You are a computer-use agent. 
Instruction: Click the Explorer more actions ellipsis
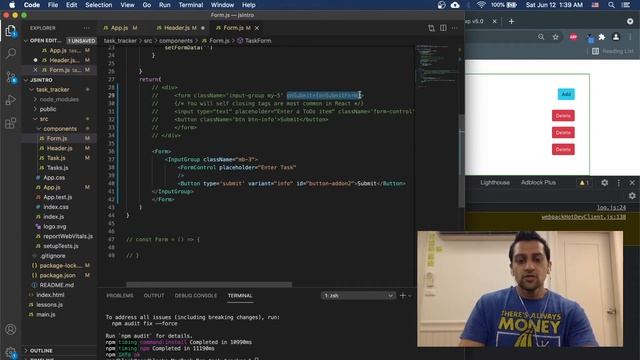[87, 28]
